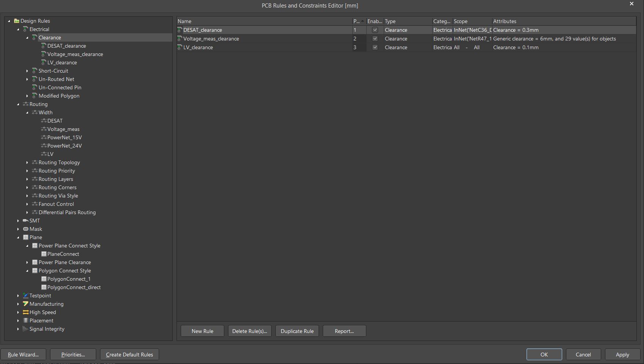Sort rules by the Name column header

(x=264, y=21)
